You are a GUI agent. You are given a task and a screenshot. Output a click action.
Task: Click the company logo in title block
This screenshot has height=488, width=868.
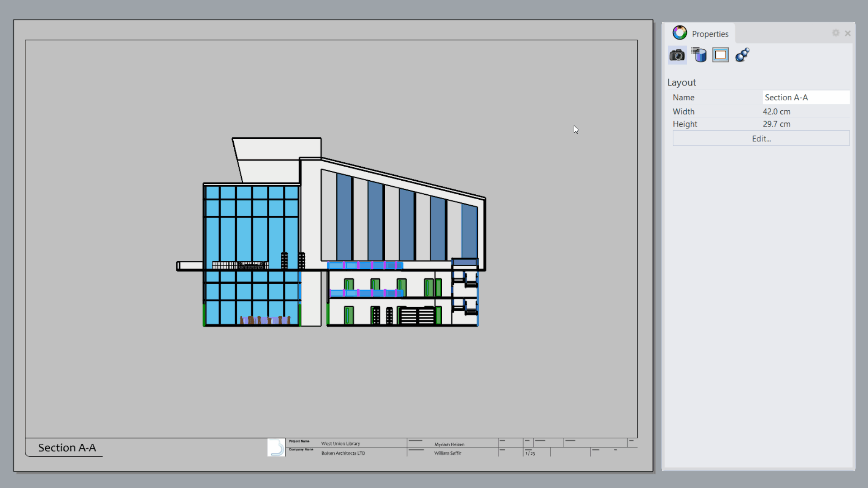pos(276,447)
